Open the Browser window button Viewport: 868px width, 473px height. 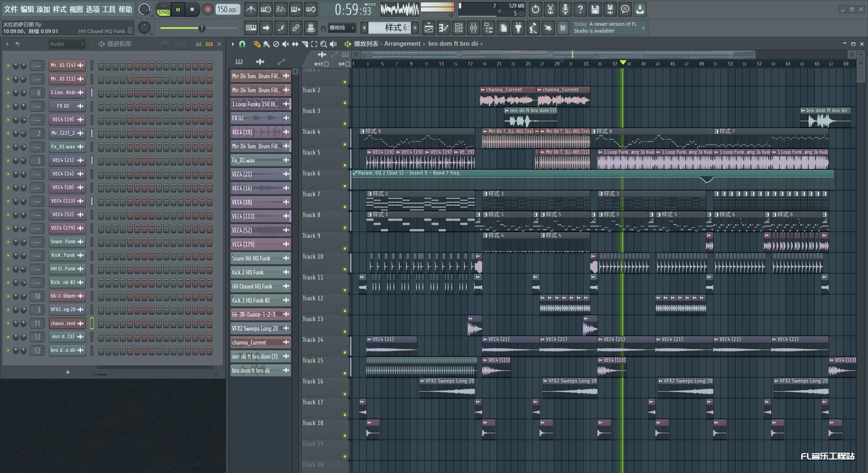click(x=489, y=28)
